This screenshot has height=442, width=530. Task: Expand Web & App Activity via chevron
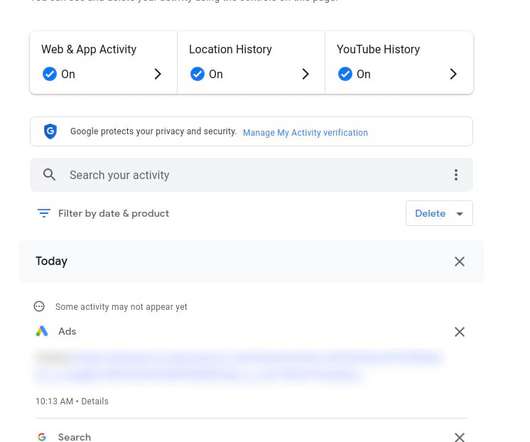158,74
